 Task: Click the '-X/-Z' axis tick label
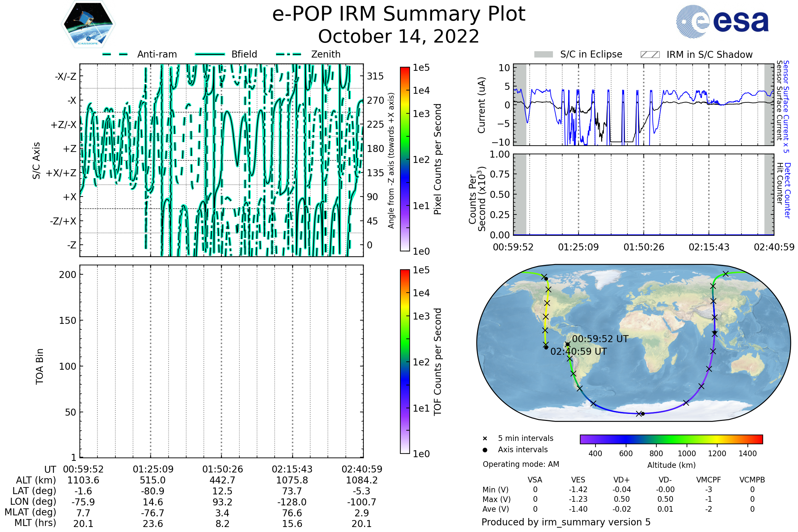(66, 76)
